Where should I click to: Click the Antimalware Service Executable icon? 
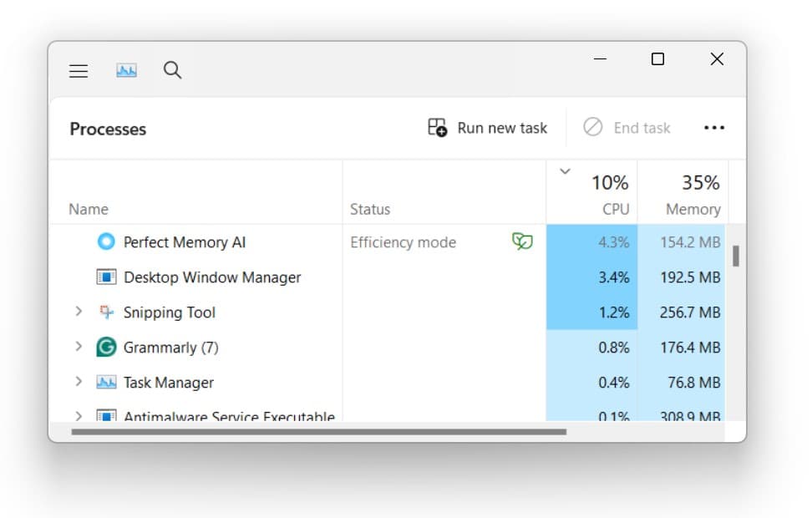click(x=106, y=415)
